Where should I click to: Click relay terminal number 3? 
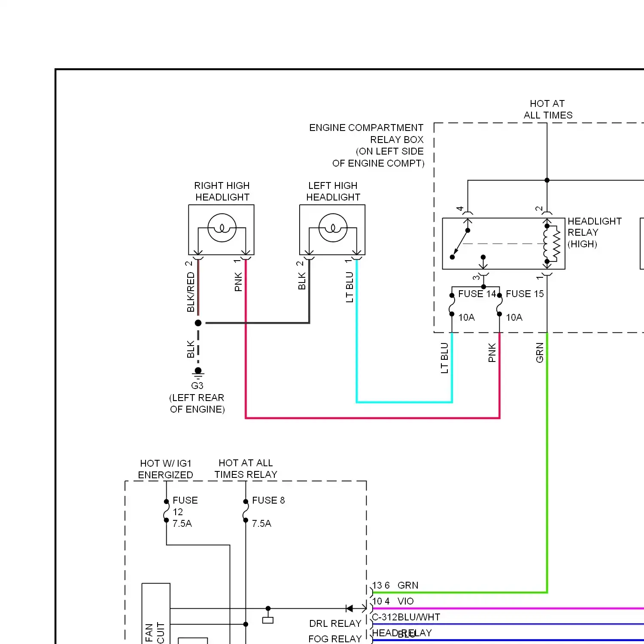click(476, 278)
